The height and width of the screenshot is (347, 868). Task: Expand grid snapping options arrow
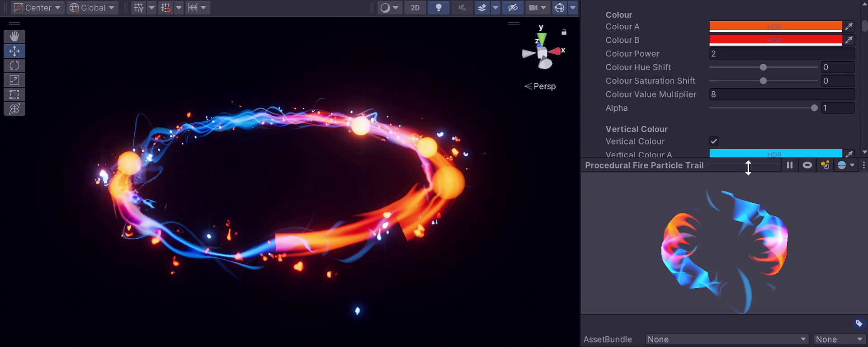179,8
